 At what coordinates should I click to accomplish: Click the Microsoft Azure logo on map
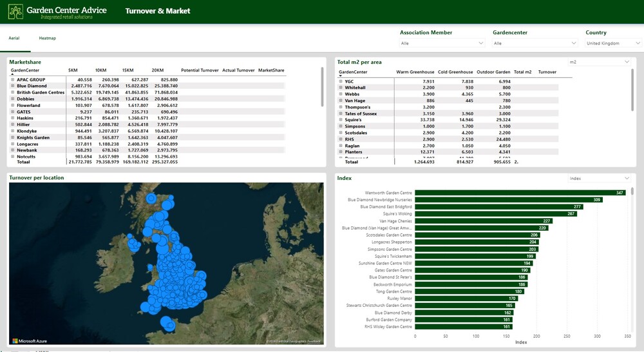[x=30, y=341]
